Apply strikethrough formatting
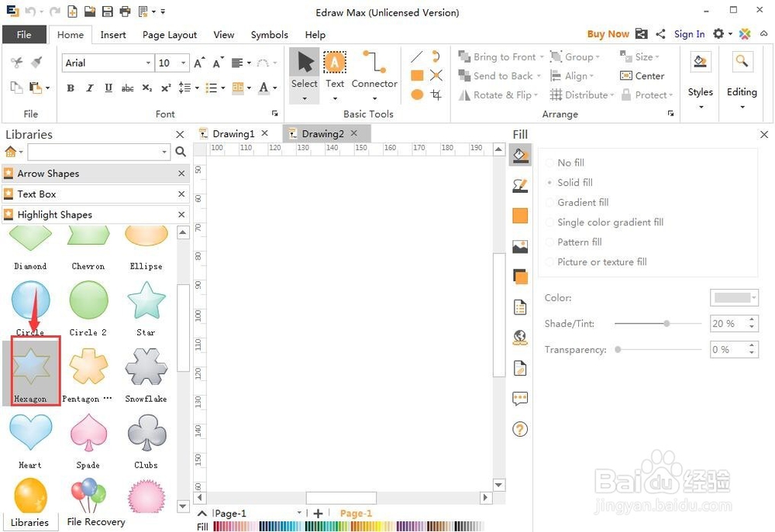The width and height of the screenshot is (775, 532). coord(128,88)
